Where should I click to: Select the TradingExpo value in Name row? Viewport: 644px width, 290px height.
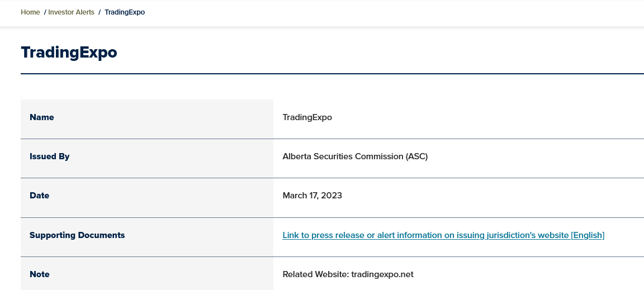click(307, 117)
